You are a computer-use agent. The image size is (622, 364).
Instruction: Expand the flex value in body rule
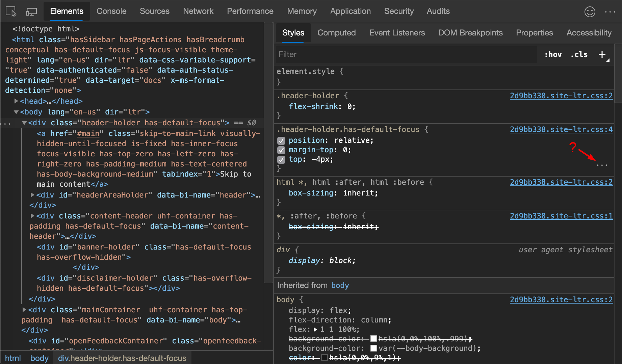(x=315, y=329)
